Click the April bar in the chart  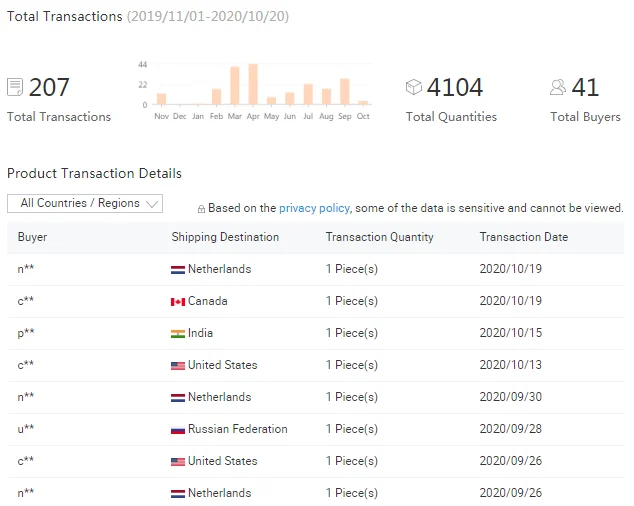point(253,85)
